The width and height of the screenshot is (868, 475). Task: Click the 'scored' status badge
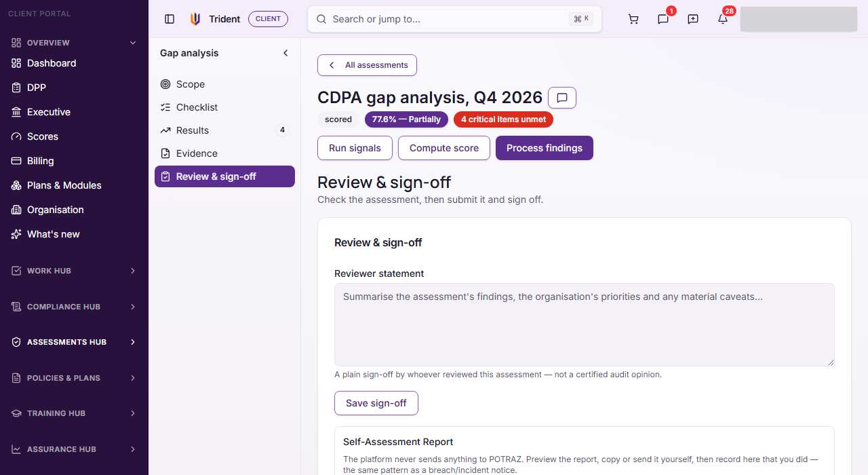338,119
